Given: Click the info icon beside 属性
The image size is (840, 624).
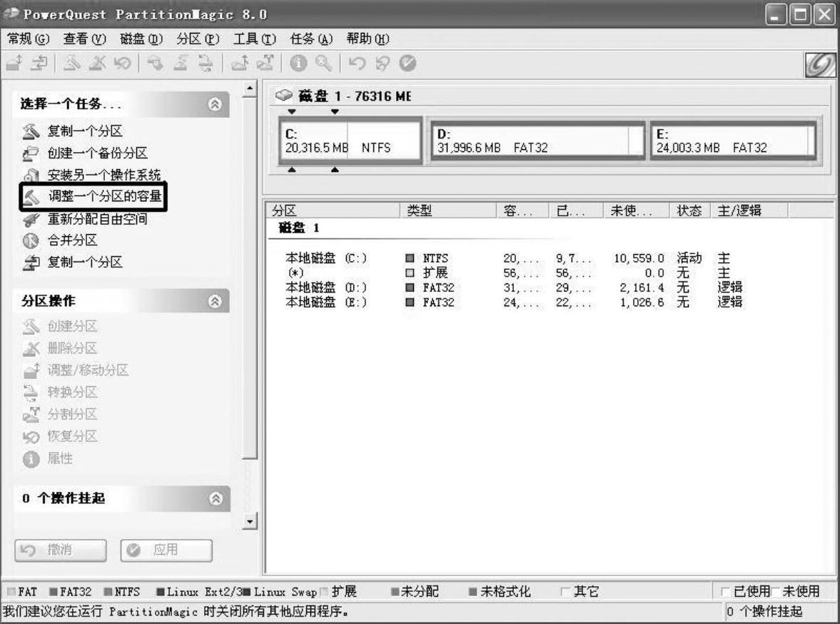Looking at the screenshot, I should click(x=31, y=459).
